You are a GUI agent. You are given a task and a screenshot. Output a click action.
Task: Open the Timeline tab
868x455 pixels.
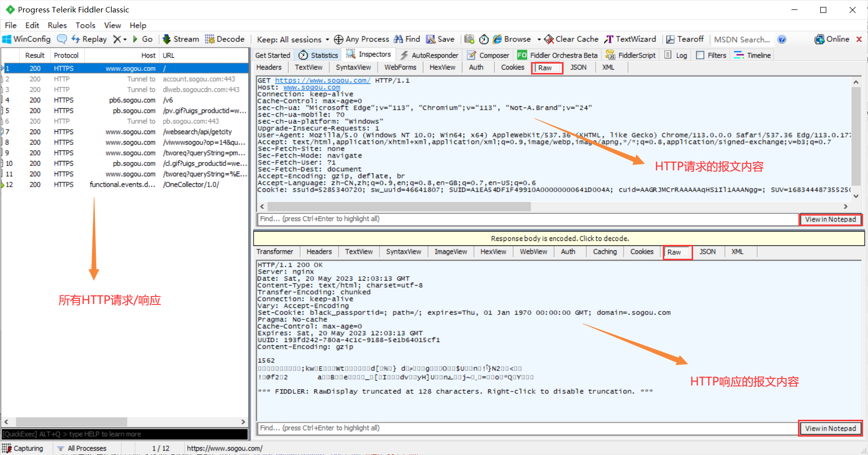(753, 55)
